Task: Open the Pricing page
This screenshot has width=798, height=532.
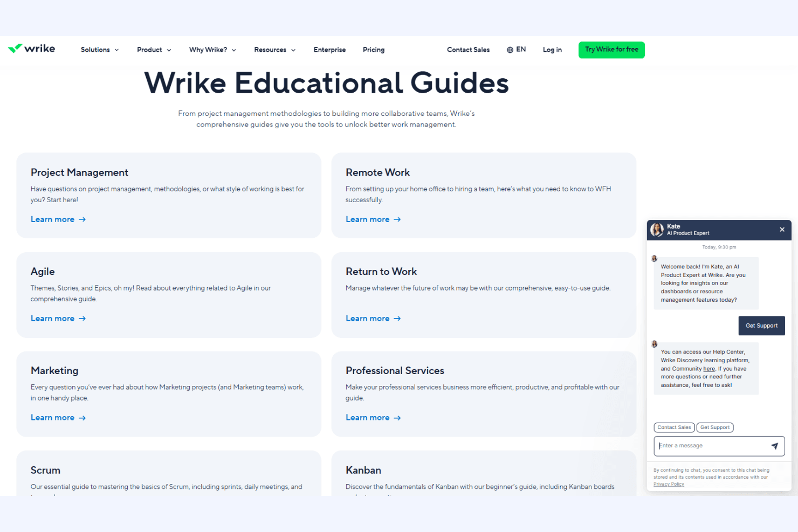Action: pos(374,50)
